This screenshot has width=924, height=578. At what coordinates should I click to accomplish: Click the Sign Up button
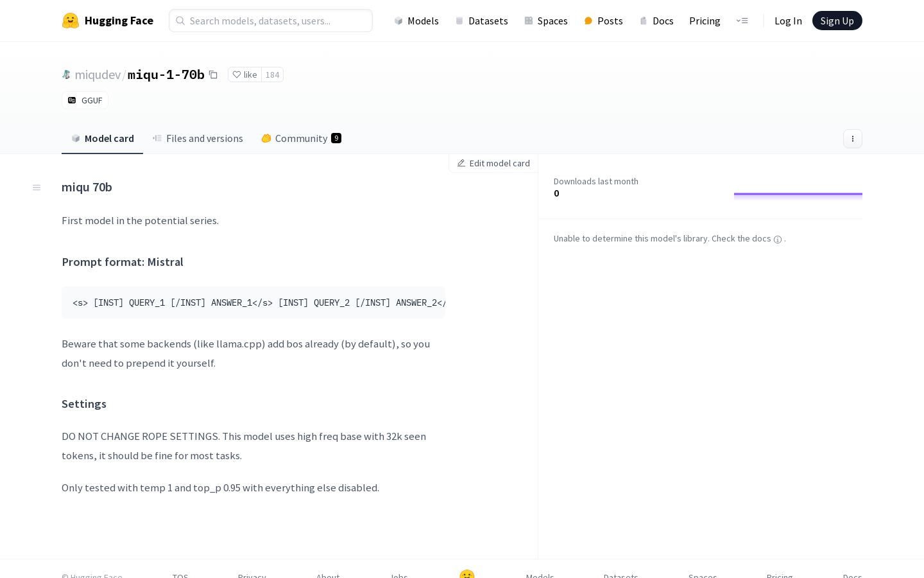(837, 21)
